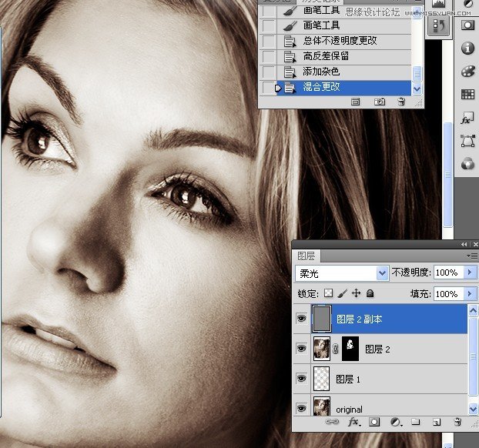Click gray thumbnail of 图层 2 副本
479x448 pixels.
click(x=322, y=319)
